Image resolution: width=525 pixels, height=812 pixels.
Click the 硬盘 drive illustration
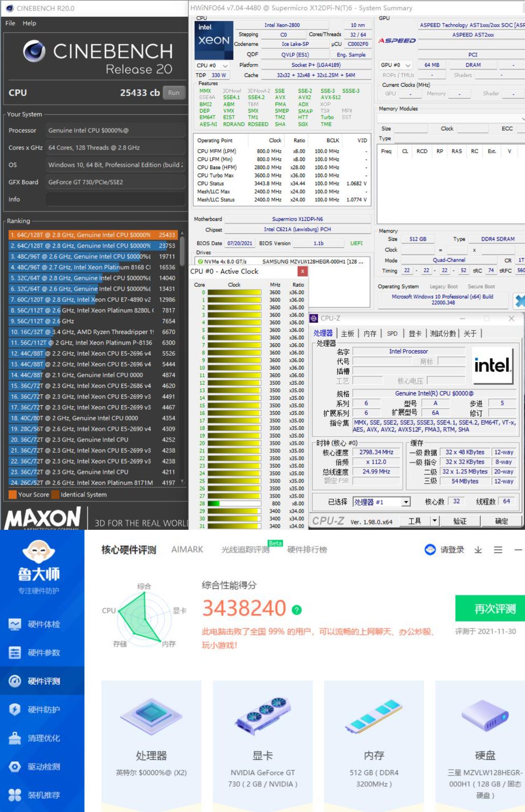485,715
